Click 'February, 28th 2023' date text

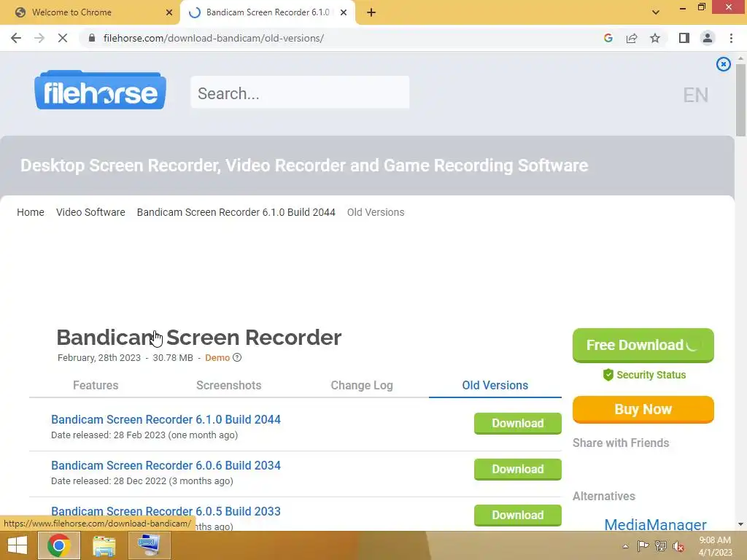[99, 357]
